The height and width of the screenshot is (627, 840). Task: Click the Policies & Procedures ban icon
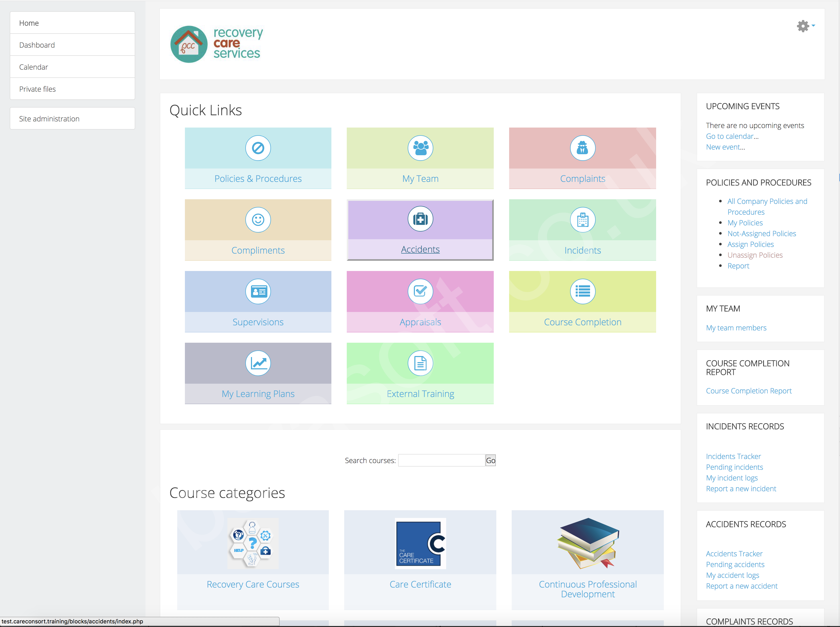(258, 148)
